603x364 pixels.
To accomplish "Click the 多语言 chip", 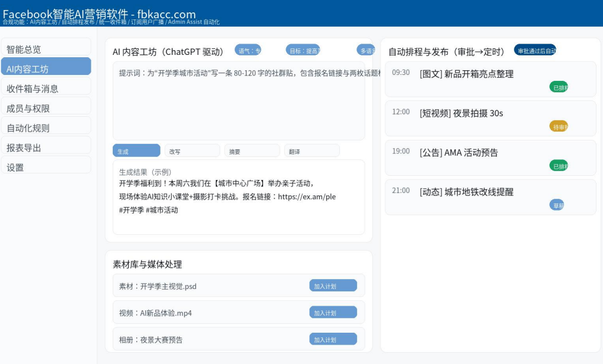I will coord(366,51).
